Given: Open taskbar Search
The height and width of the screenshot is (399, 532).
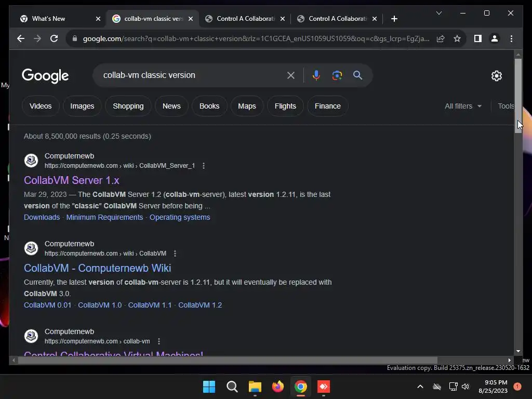Looking at the screenshot, I should (232, 387).
